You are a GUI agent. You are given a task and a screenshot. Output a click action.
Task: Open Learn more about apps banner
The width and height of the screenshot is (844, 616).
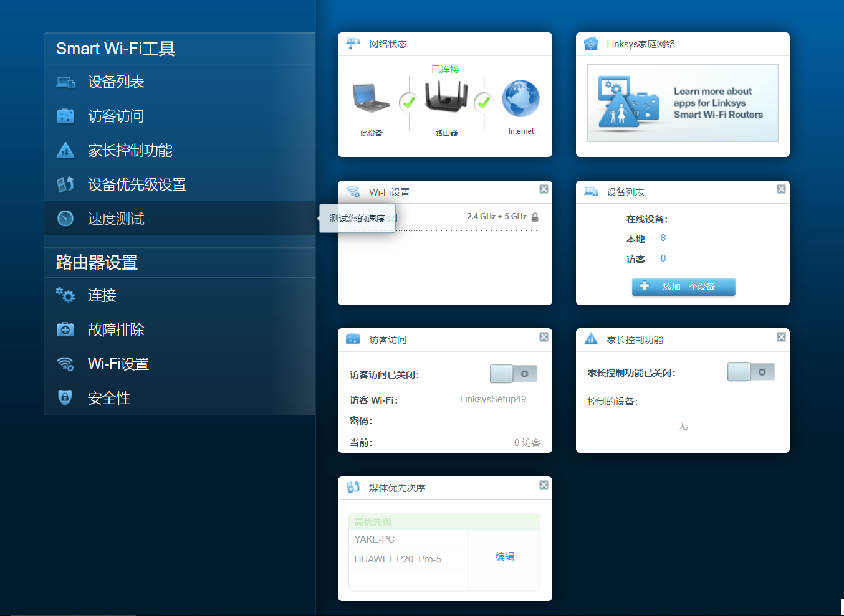[683, 103]
